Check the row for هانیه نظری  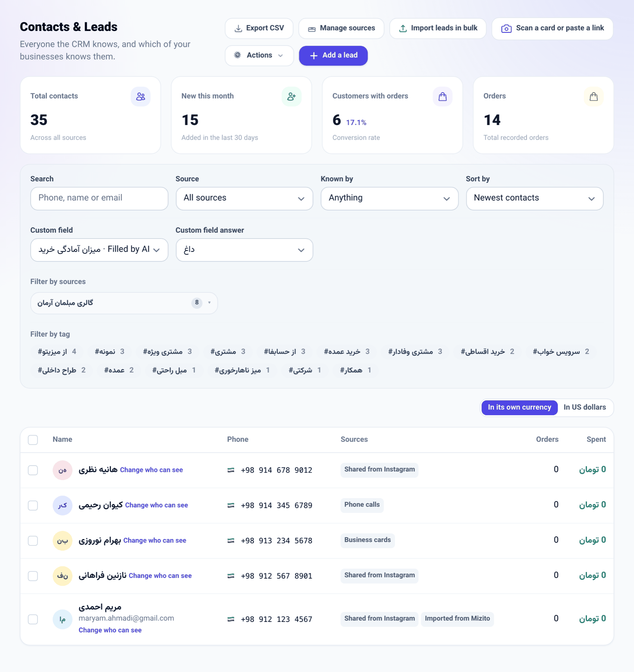click(x=33, y=470)
